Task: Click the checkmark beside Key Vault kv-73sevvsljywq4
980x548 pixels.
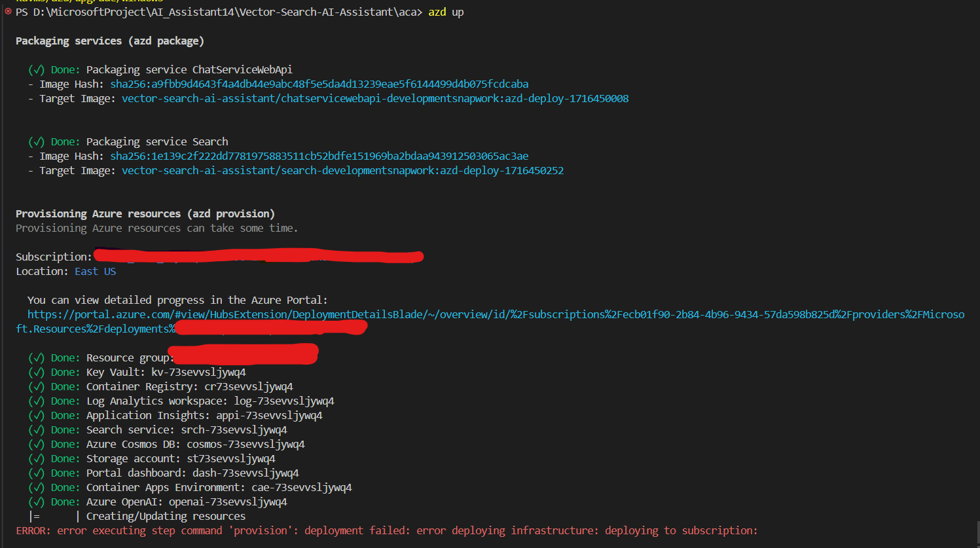Action: (36, 372)
